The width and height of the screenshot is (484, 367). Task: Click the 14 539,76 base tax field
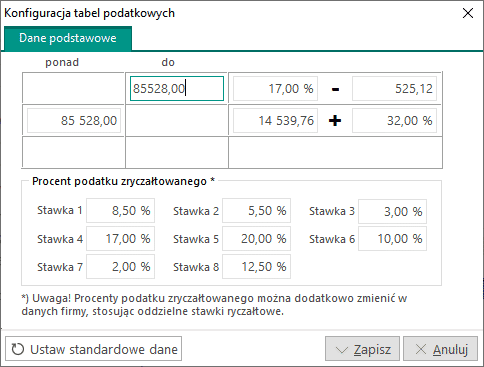pos(275,121)
